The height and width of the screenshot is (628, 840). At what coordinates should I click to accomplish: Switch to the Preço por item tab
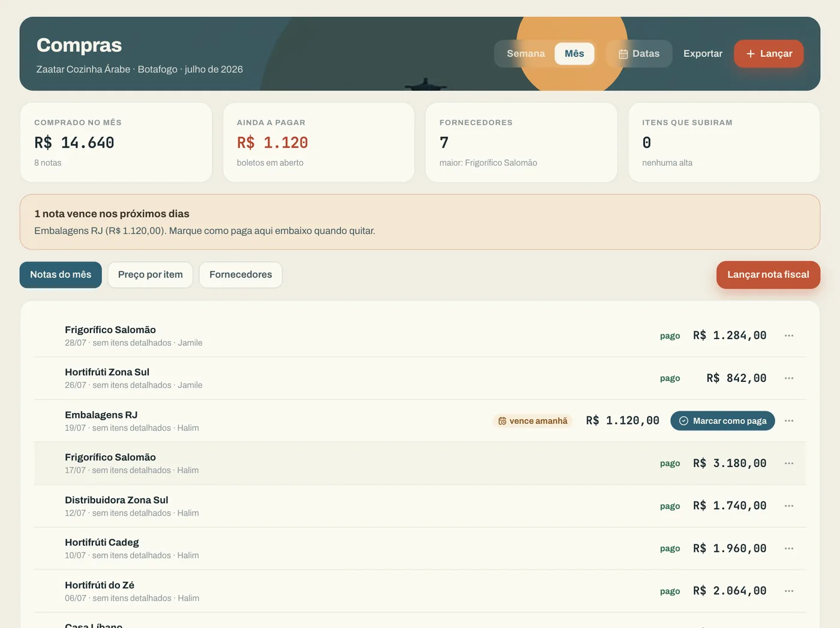151,275
